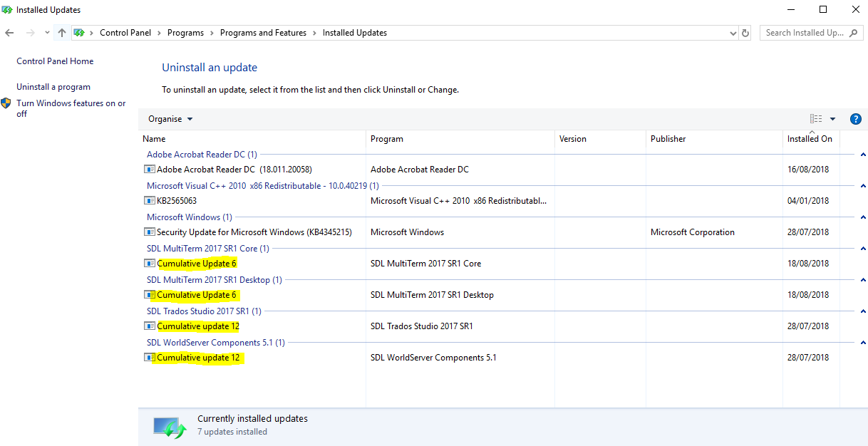Refresh the Installed Updates list
868x446 pixels.
(745, 33)
